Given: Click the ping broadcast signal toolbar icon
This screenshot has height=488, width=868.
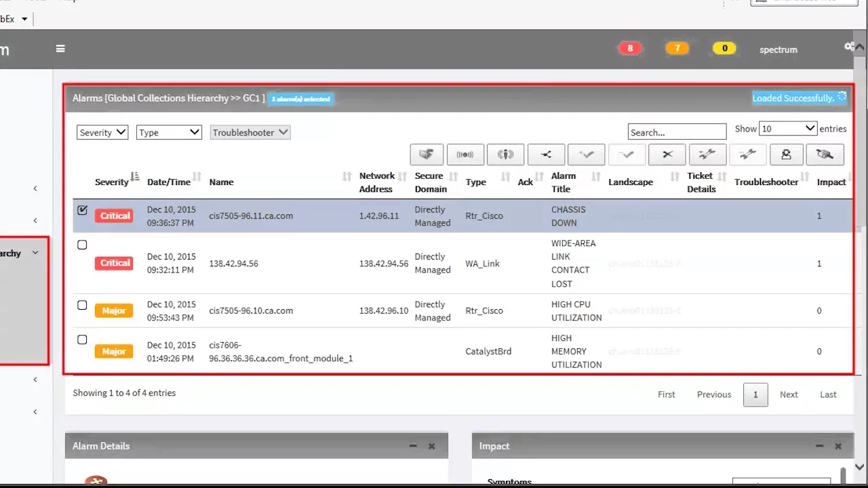Looking at the screenshot, I should [465, 155].
